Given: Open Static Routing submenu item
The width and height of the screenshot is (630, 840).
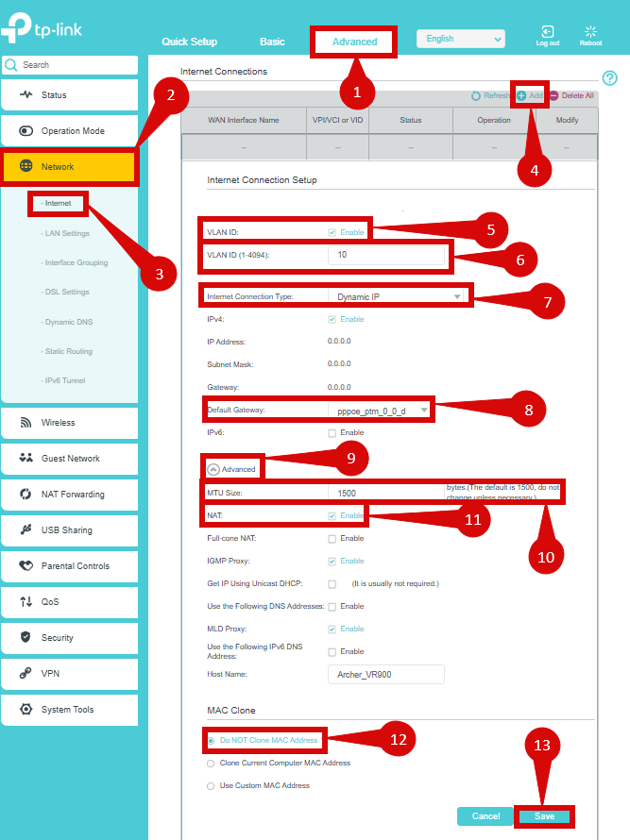Looking at the screenshot, I should 66,351.
